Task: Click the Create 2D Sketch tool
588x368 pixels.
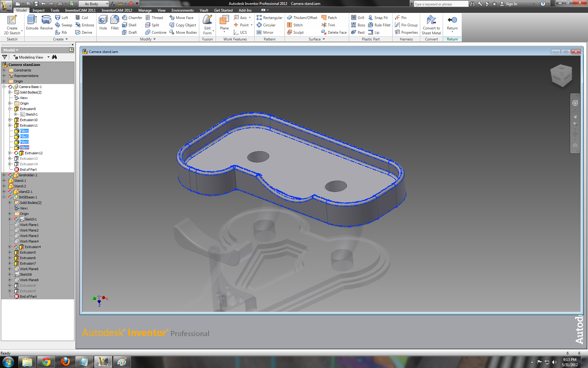Action: pyautogui.click(x=12, y=25)
